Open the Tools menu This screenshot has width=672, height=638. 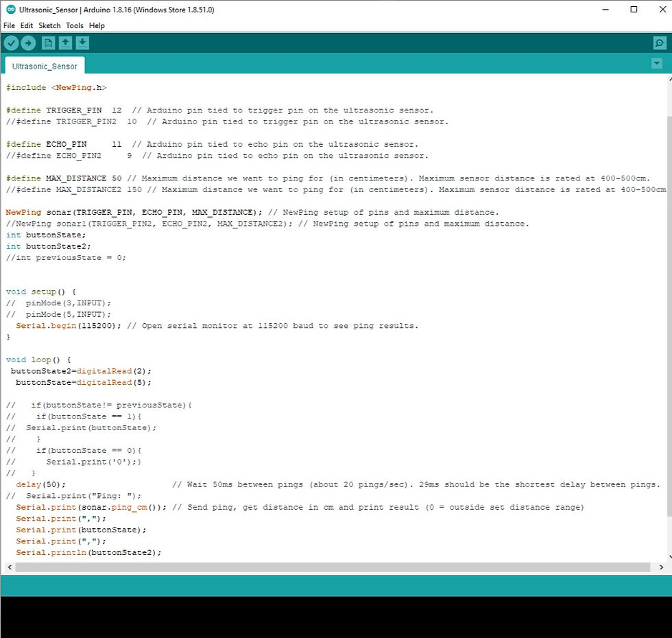(x=75, y=26)
